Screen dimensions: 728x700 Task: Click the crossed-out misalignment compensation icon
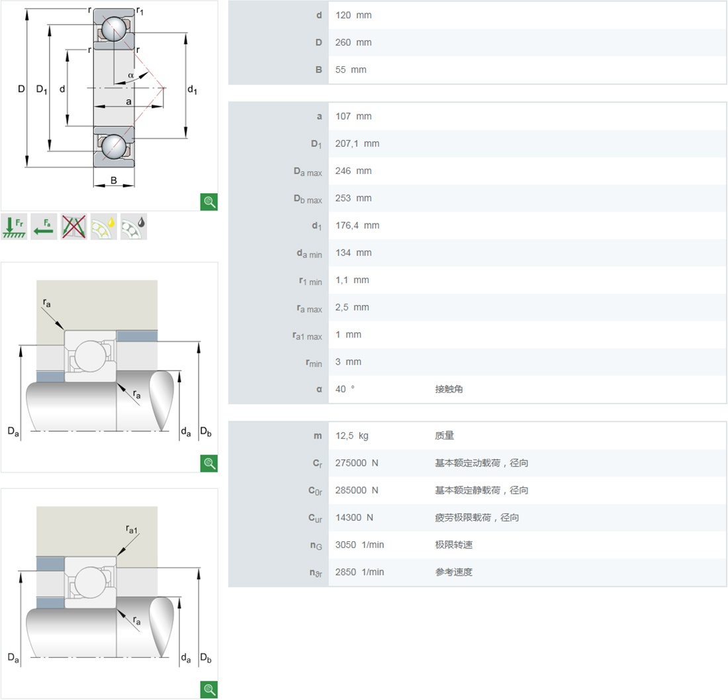tap(73, 226)
